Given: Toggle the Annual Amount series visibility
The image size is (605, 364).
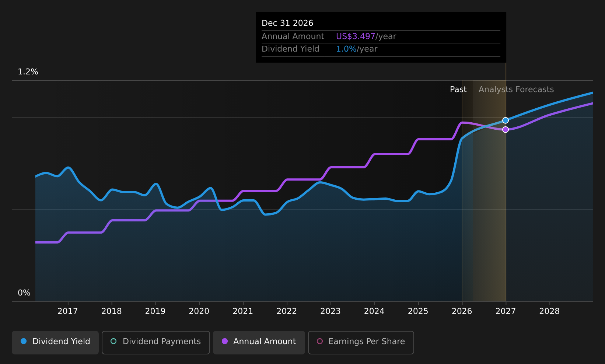Looking at the screenshot, I should click(x=259, y=342).
